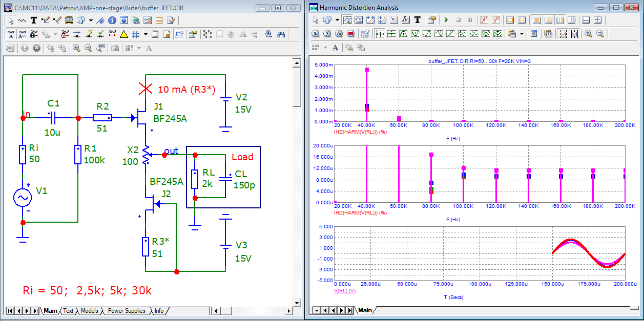Click the Text page tab
Viewport: 644px width, 321px height.
(68, 311)
